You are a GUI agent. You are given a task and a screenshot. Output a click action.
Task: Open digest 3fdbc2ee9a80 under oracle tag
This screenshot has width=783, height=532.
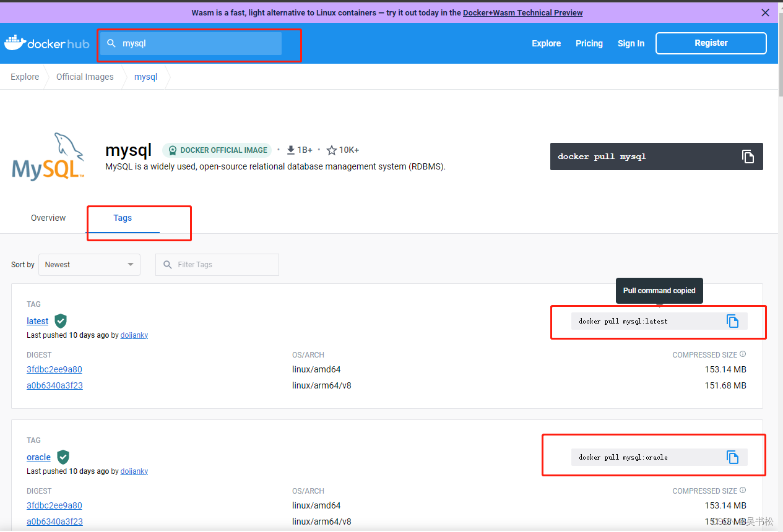(x=54, y=505)
